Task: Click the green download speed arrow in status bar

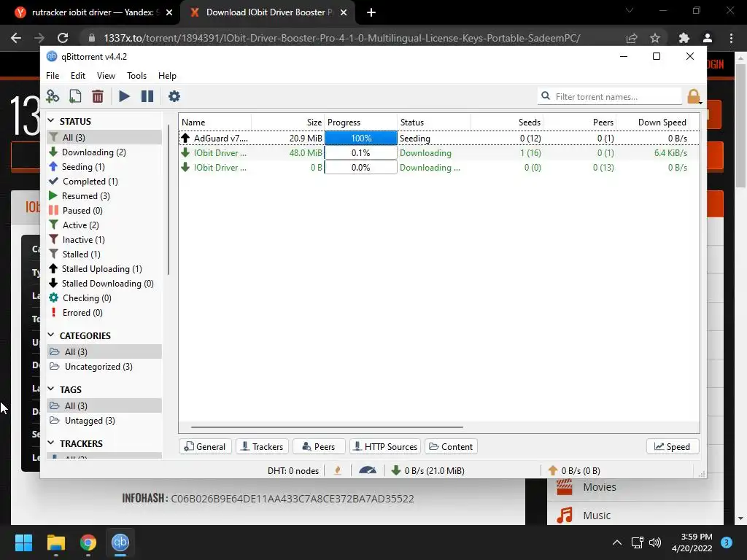Action: pos(395,470)
